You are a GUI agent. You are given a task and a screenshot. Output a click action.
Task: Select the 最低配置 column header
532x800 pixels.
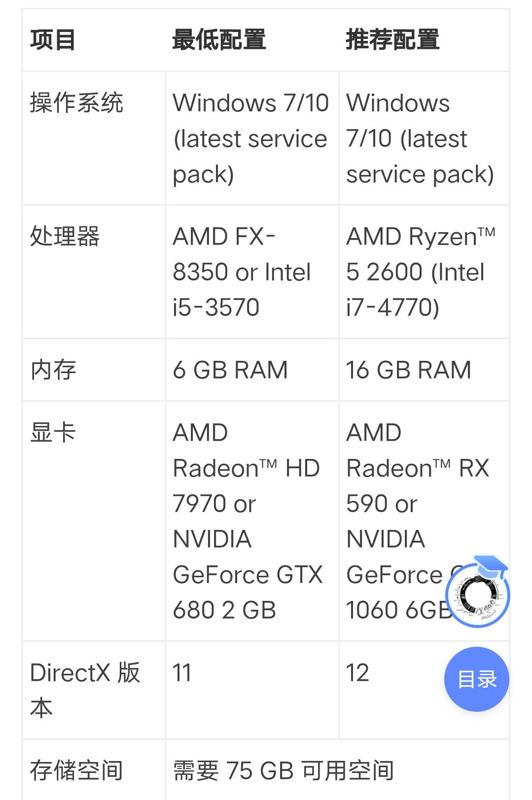[219, 40]
